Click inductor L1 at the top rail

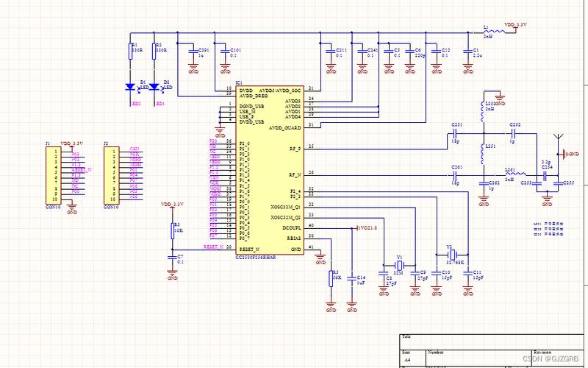pyautogui.click(x=493, y=32)
